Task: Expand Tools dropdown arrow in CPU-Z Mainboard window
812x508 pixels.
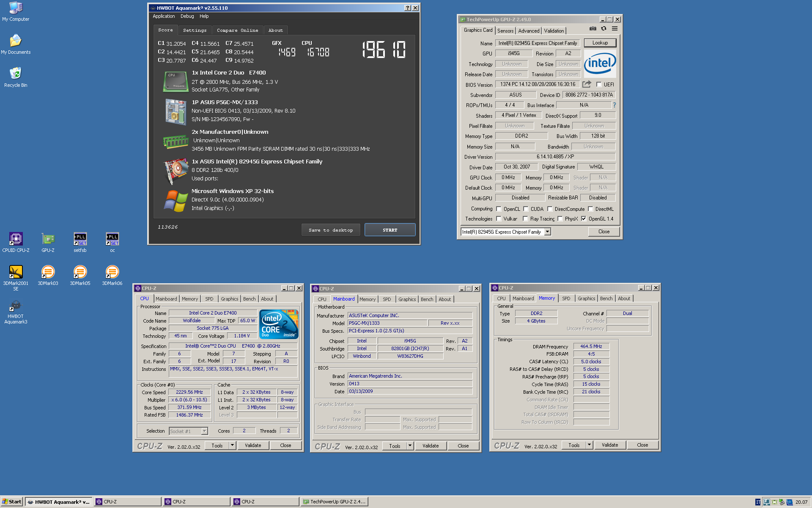Action: [x=410, y=446]
